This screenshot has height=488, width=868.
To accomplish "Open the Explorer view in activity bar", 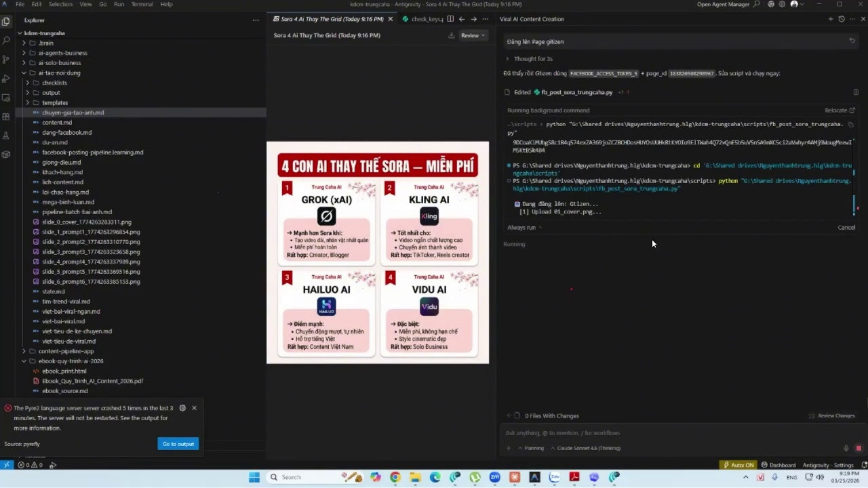I will [x=6, y=21].
